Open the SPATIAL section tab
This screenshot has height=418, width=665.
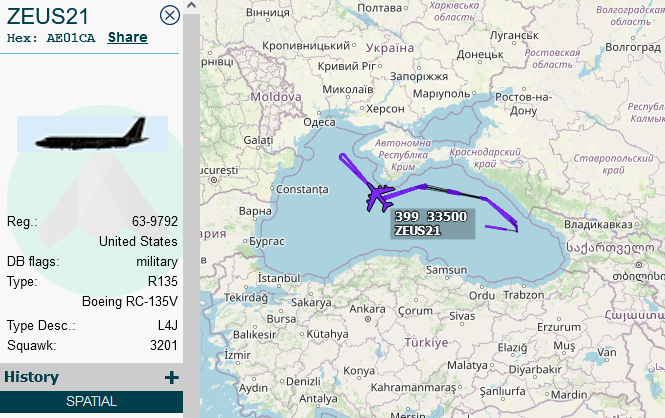pyautogui.click(x=91, y=401)
